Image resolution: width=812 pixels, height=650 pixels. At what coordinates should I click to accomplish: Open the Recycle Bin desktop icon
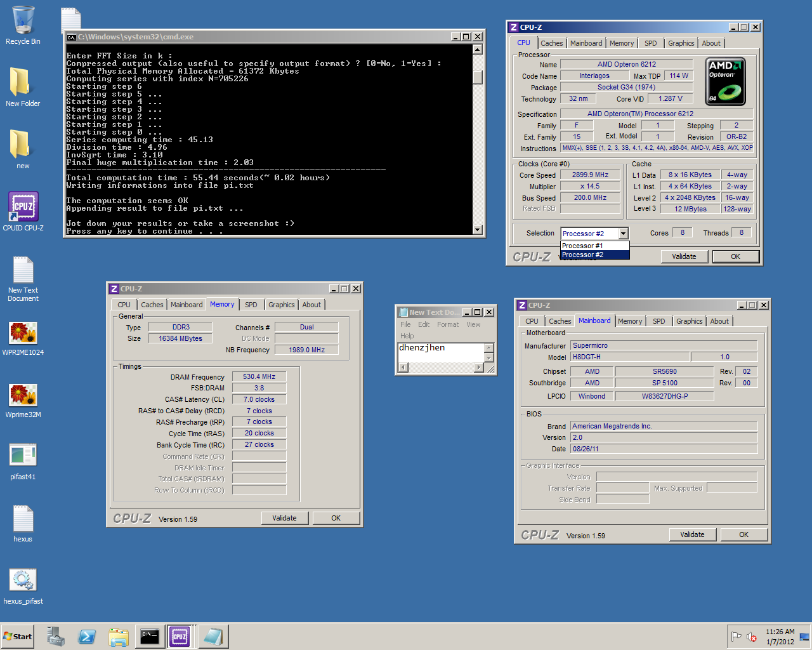pyautogui.click(x=23, y=25)
